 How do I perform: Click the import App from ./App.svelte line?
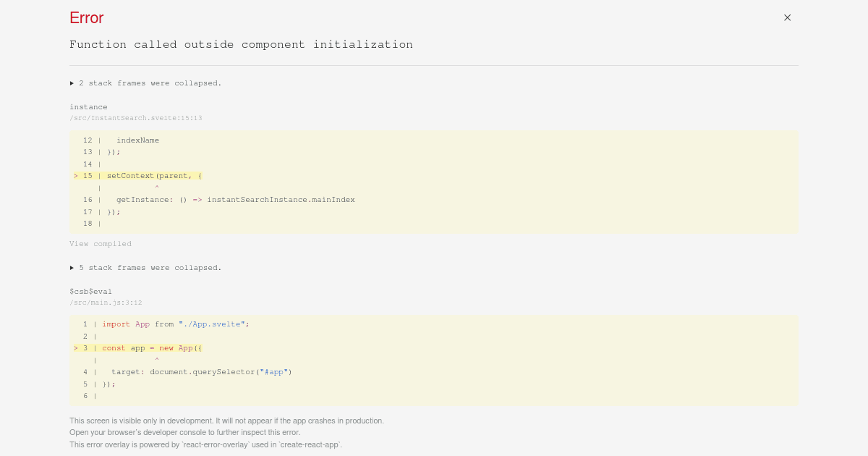(166, 324)
